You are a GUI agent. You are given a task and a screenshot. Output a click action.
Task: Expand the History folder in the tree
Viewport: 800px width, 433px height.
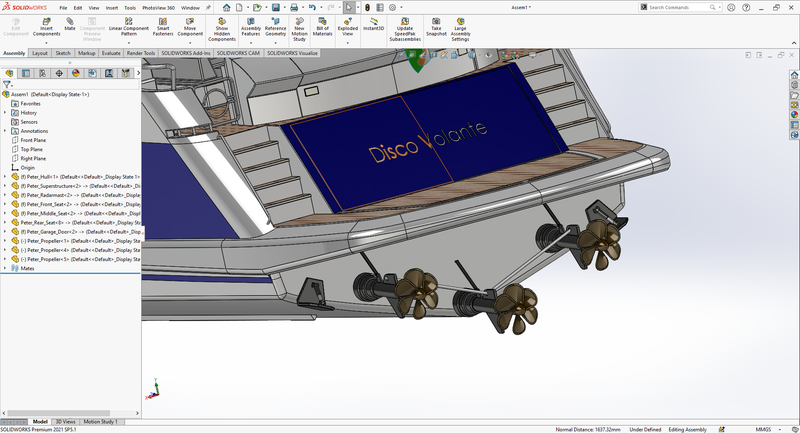coord(5,113)
